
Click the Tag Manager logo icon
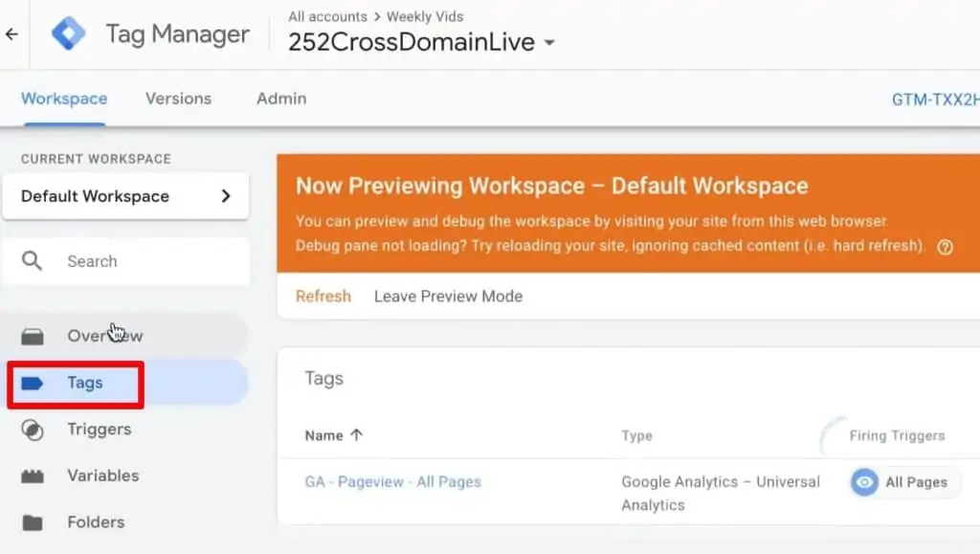coord(68,33)
